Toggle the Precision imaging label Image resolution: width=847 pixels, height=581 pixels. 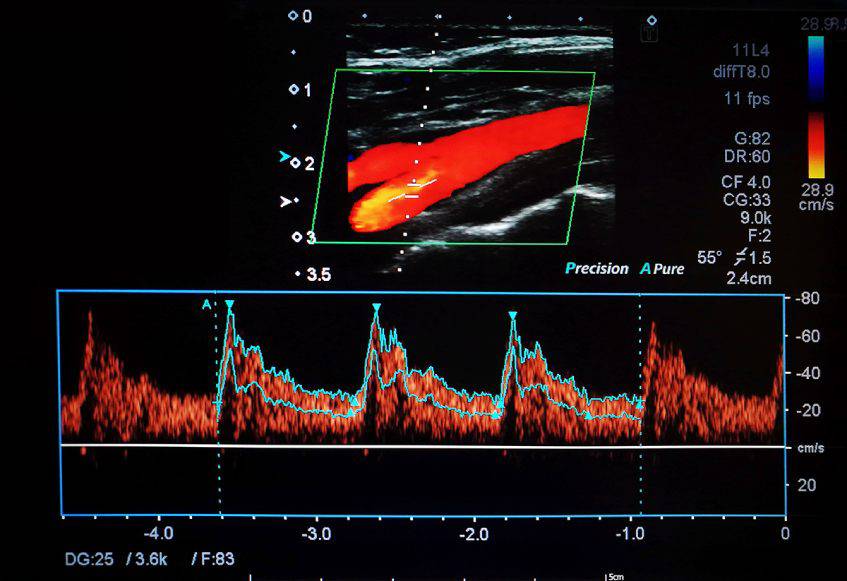tap(597, 269)
